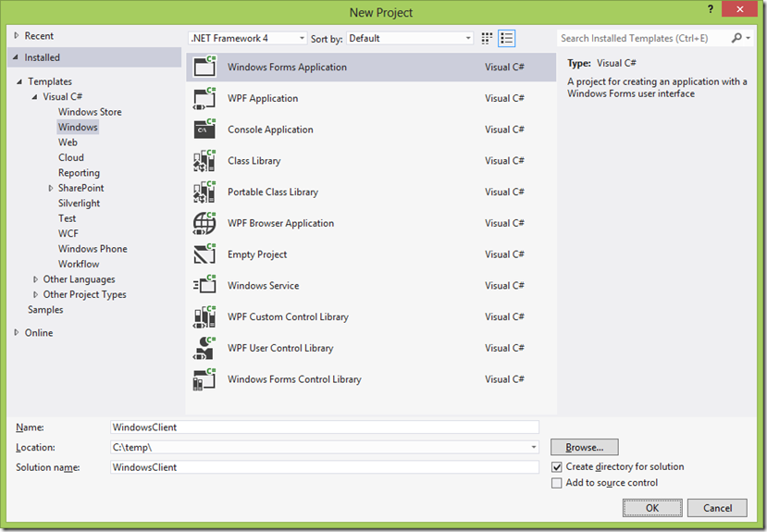Open search options dropdown arrow

pyautogui.click(x=748, y=38)
